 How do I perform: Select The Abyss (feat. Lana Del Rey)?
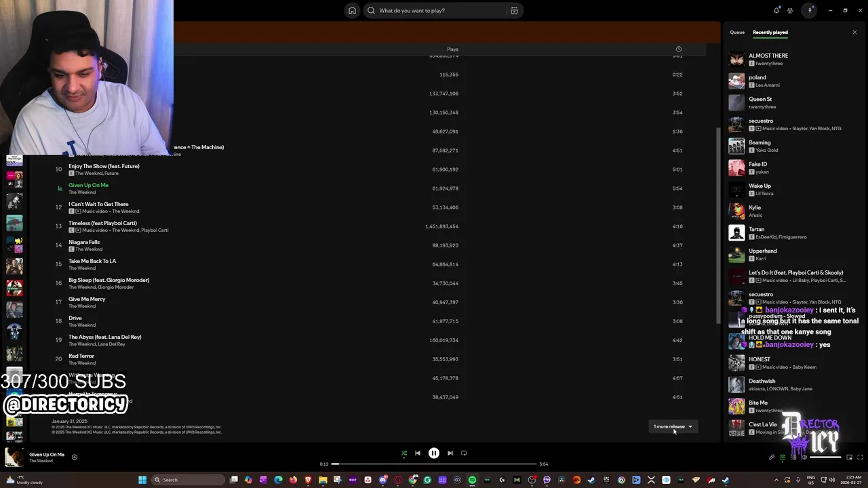[x=104, y=337]
